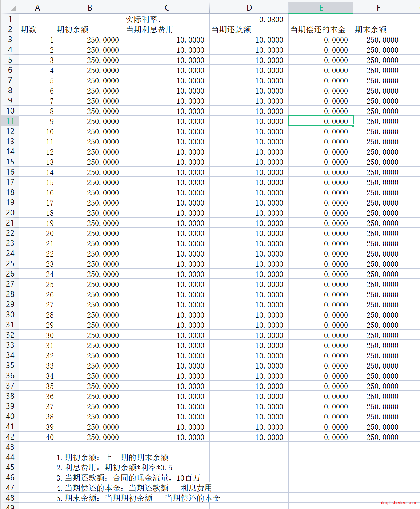Select column A header

[37, 8]
